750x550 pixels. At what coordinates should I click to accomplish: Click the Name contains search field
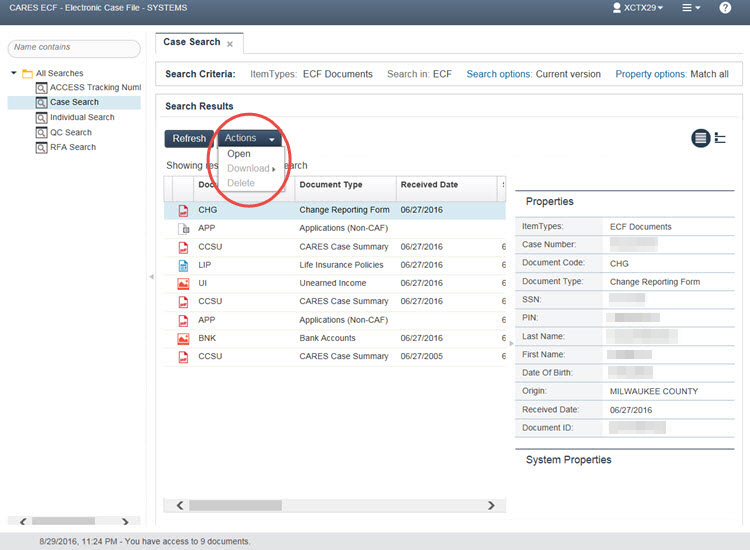74,47
